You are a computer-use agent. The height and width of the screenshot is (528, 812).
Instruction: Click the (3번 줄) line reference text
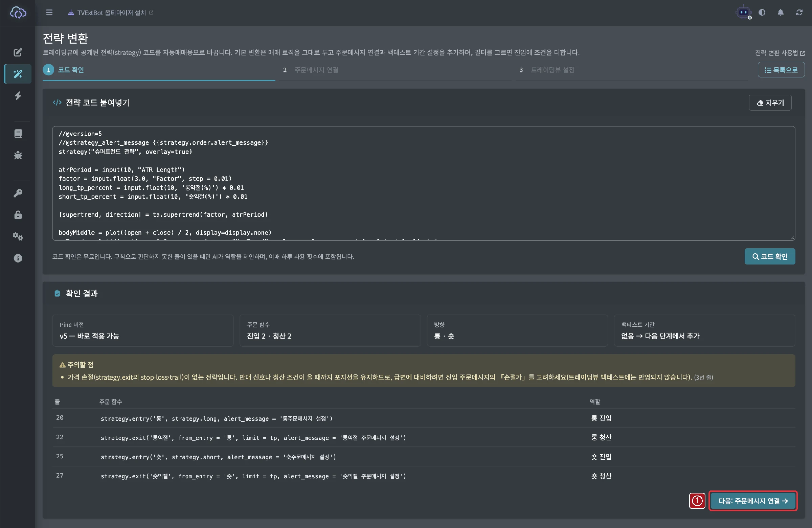[x=703, y=377]
